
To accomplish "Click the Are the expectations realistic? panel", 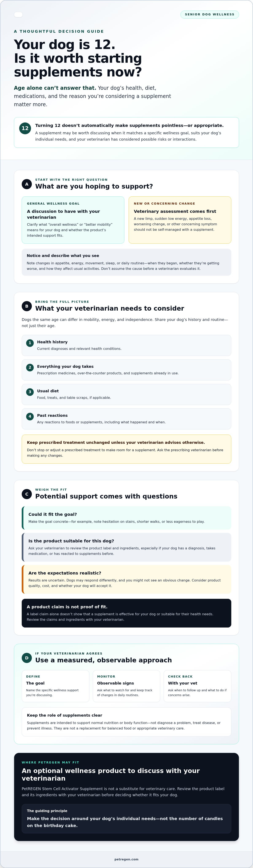I will tap(126, 579).
